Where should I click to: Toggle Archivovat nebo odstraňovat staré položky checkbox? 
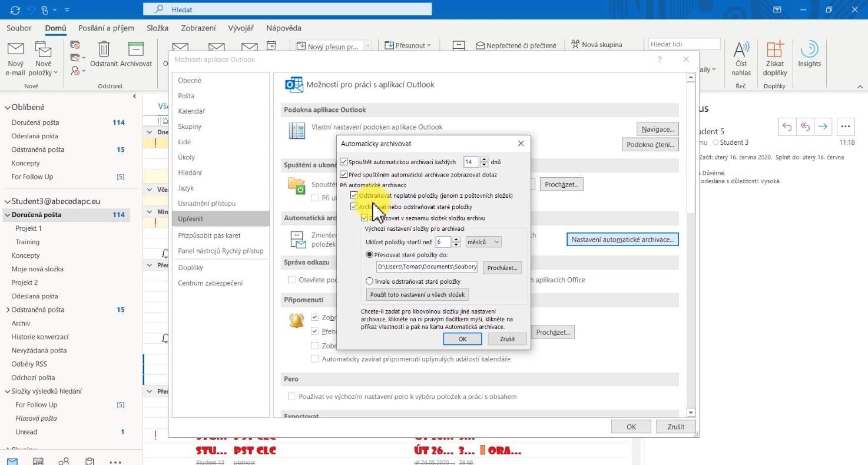[354, 207]
